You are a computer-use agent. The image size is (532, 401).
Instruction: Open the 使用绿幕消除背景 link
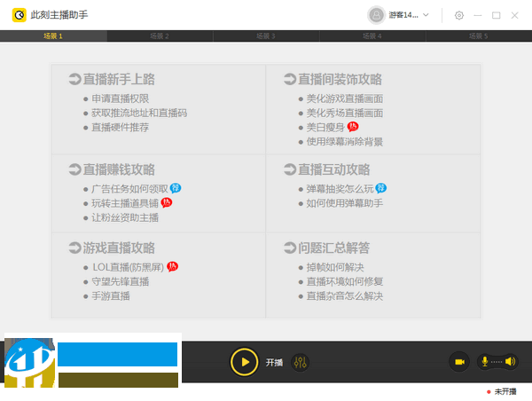pos(345,142)
